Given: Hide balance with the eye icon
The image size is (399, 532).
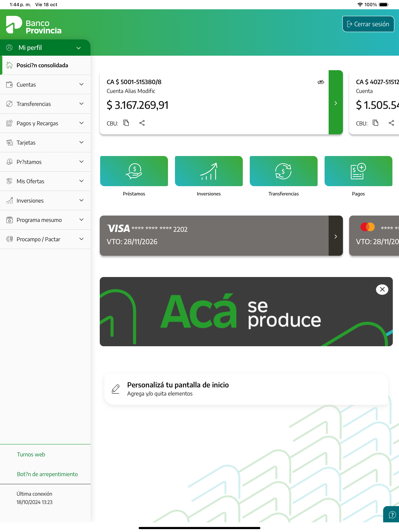Looking at the screenshot, I should click(321, 82).
